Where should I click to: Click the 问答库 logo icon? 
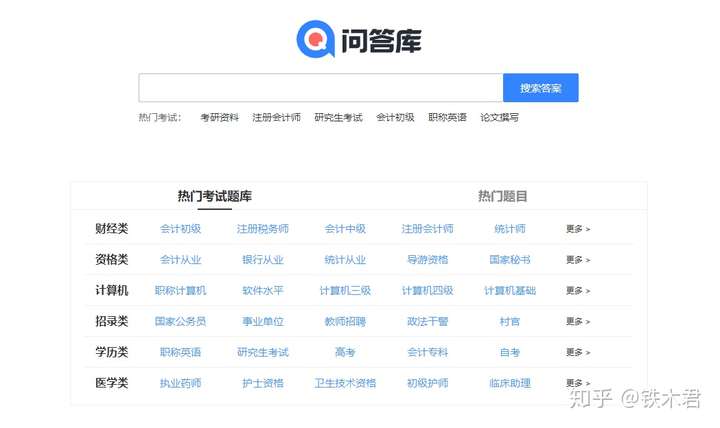pyautogui.click(x=315, y=39)
